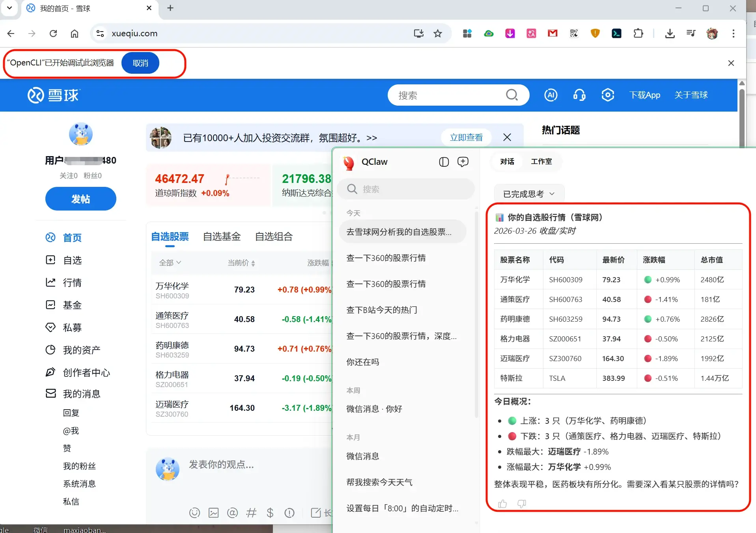Viewport: 756px width, 533px height.
Task: Sort the watchlist by 当前价 column
Action: pos(241,263)
